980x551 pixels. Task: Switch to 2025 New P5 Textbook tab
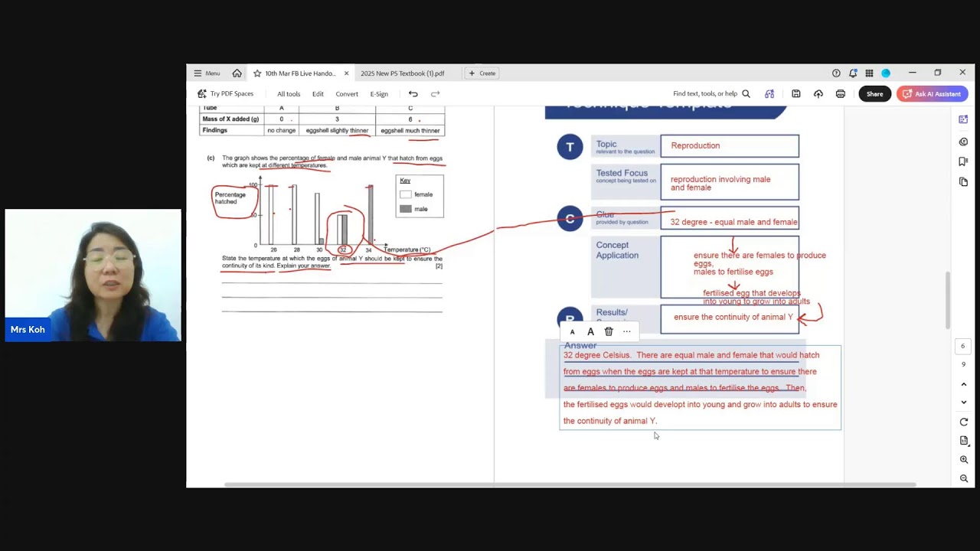click(403, 73)
